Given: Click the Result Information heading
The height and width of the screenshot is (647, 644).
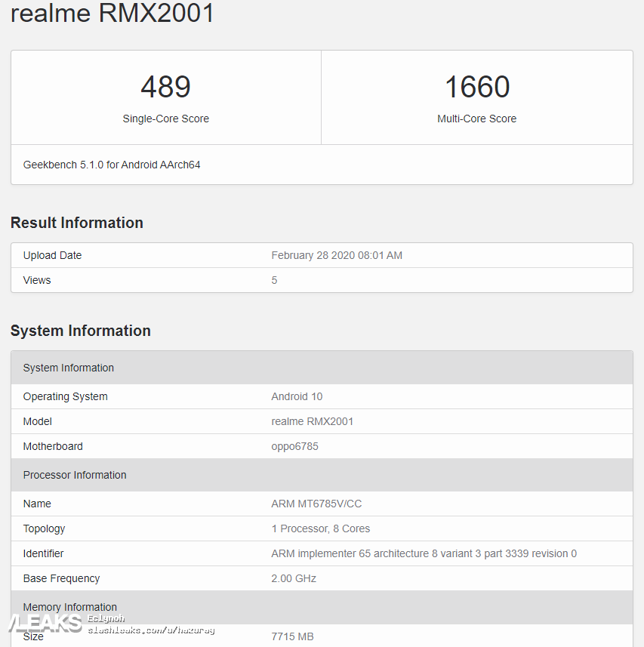Looking at the screenshot, I should 77,223.
